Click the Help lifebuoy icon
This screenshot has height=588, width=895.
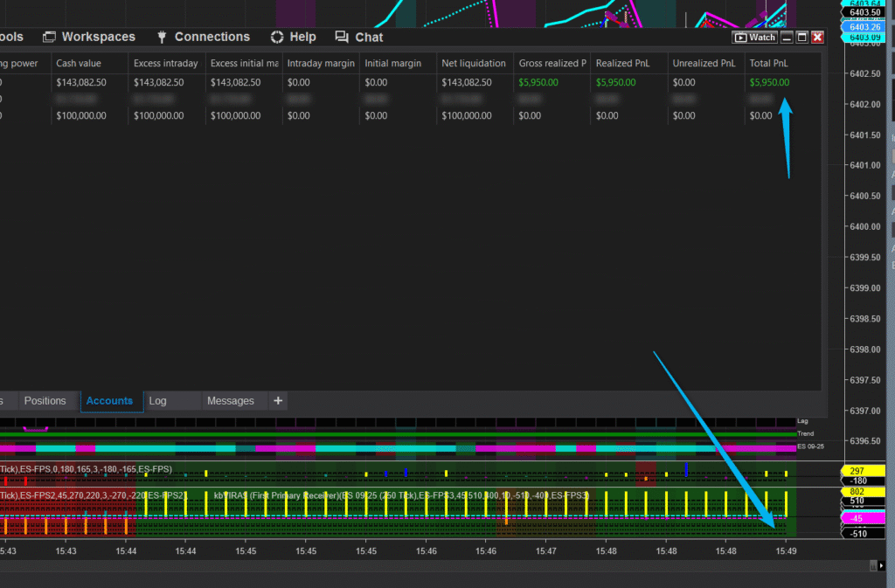pos(277,37)
